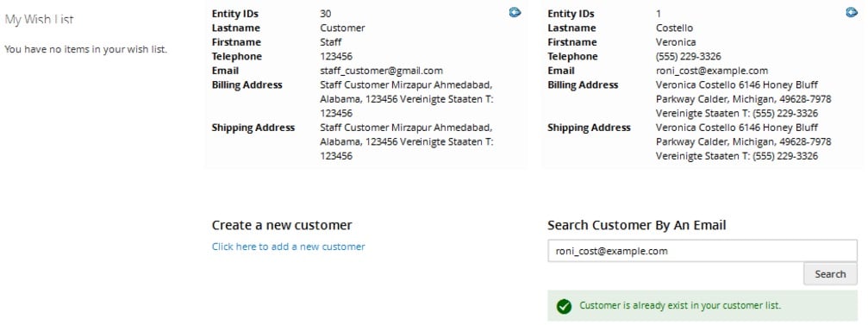Click the 'You have no items' wish list text
This screenshot has width=868, height=325.
[x=86, y=49]
